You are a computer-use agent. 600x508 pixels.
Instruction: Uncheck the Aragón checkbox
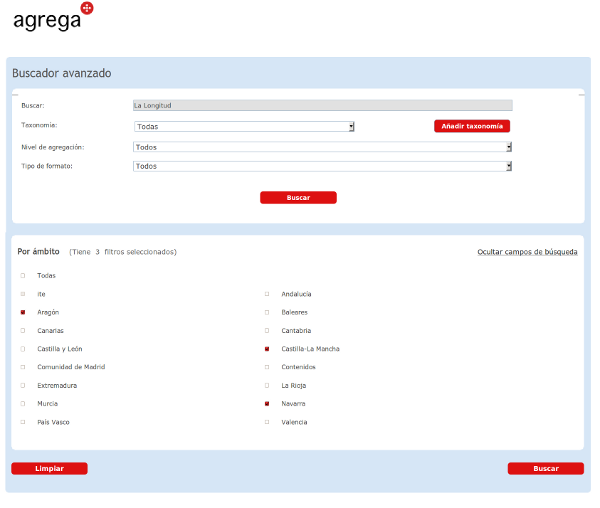point(23,312)
